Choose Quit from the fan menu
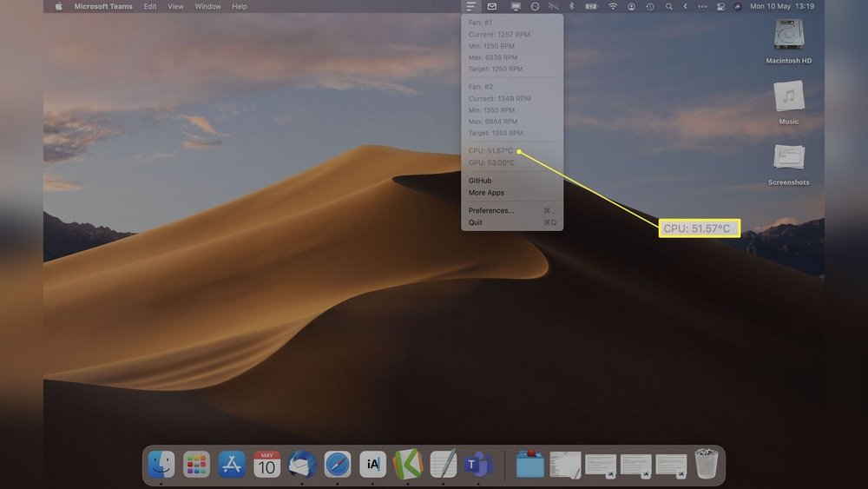 (476, 222)
